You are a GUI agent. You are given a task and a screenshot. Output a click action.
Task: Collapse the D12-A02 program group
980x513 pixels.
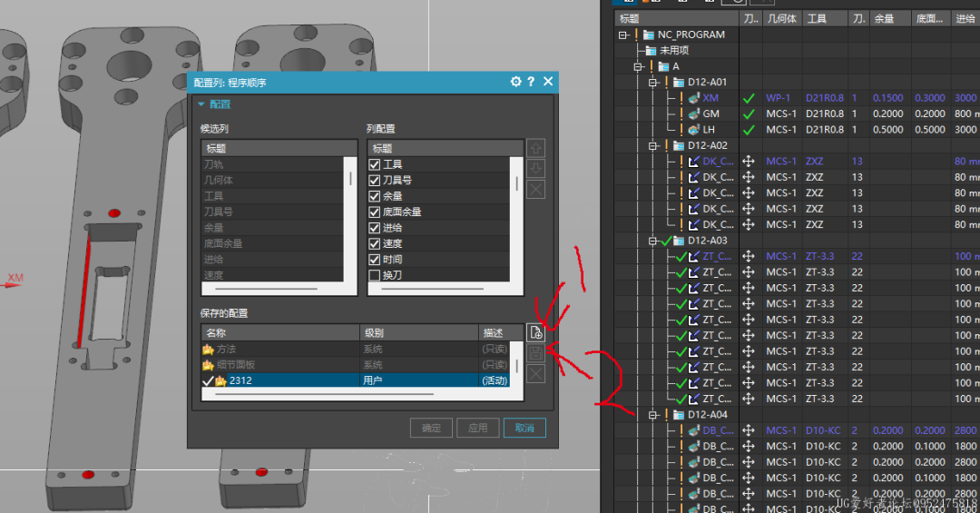coord(653,145)
